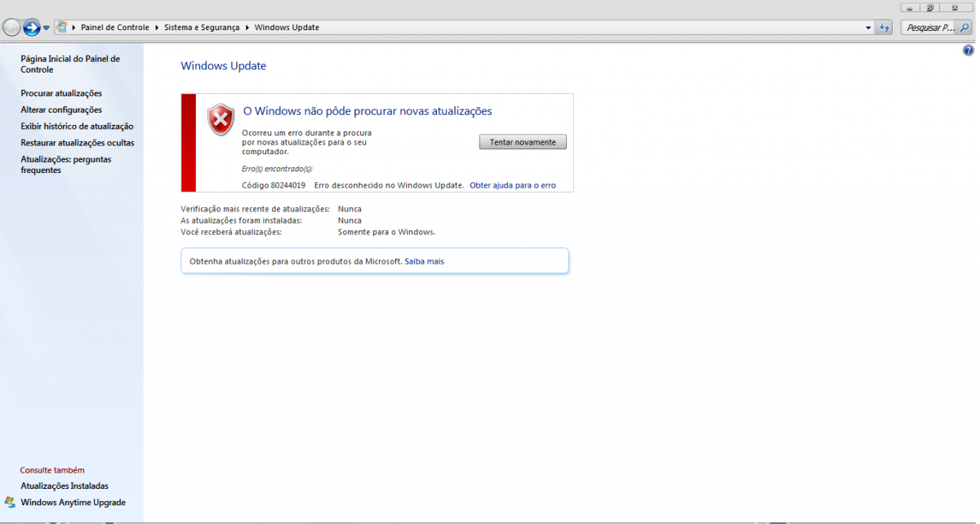Close the Windows Update window

coord(956,7)
